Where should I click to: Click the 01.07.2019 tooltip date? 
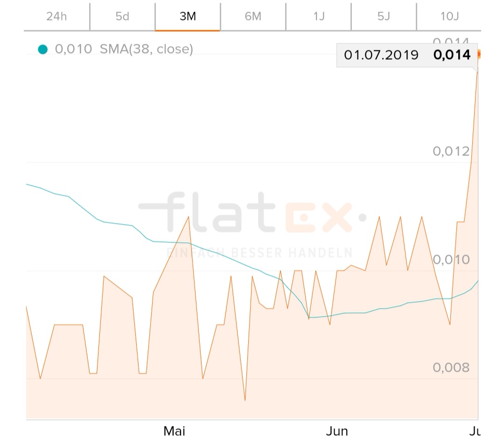pyautogui.click(x=381, y=55)
